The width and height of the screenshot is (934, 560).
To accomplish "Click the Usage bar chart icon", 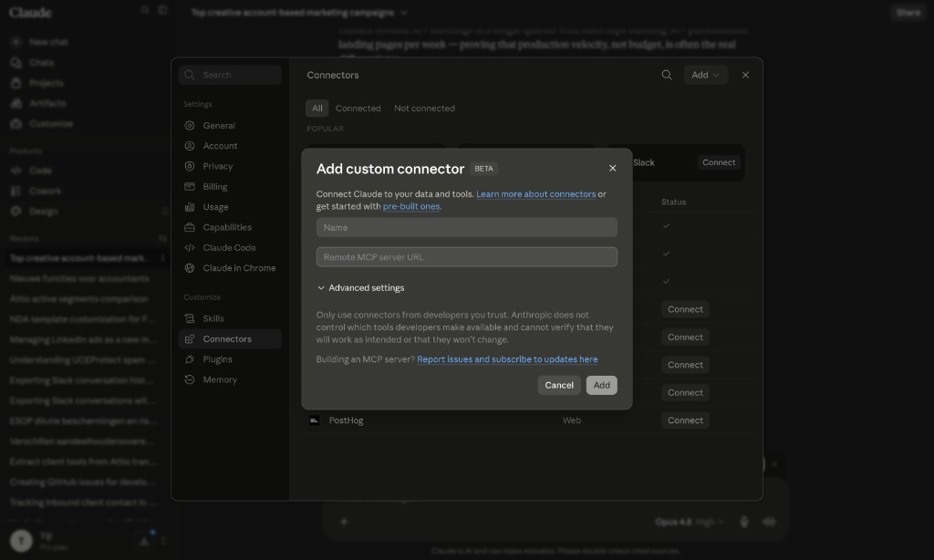I will 190,207.
